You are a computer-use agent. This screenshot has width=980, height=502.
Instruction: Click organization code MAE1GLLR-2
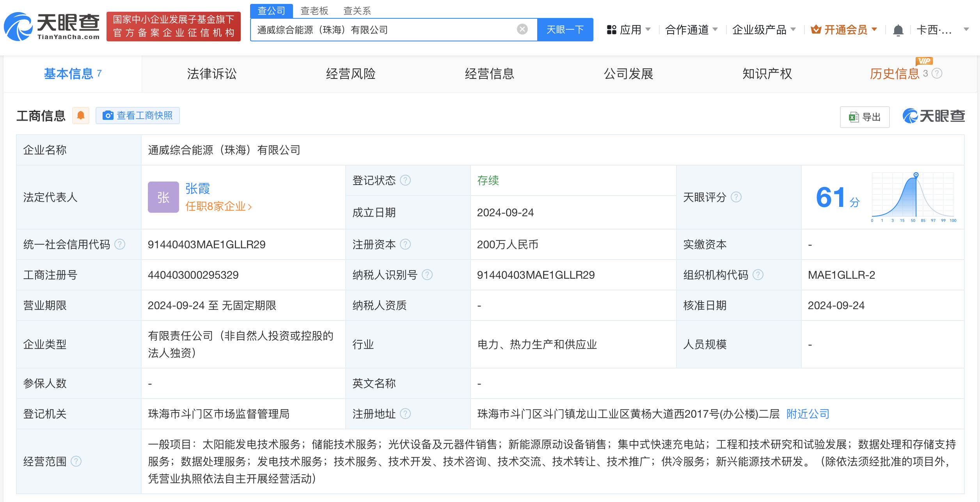pos(842,275)
